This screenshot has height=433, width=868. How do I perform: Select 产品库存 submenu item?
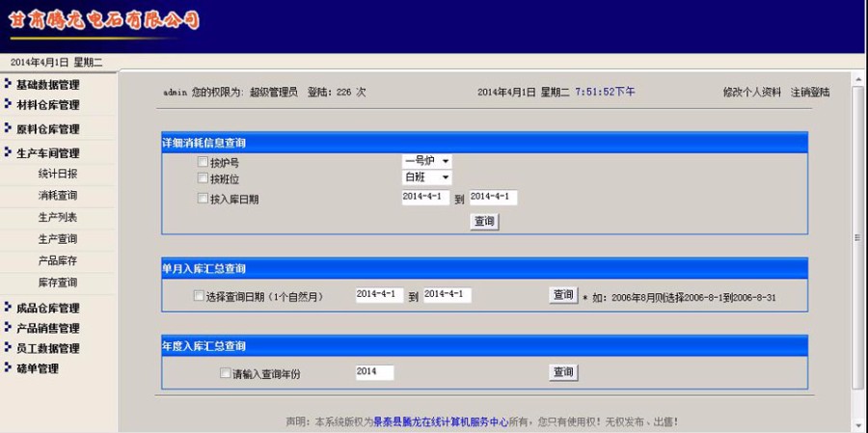click(x=58, y=260)
